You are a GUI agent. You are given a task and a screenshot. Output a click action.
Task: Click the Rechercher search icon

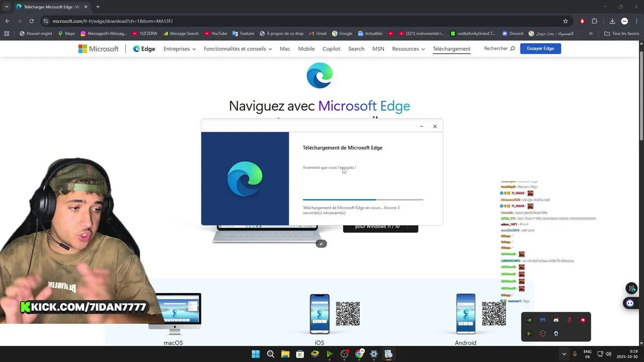(x=513, y=49)
